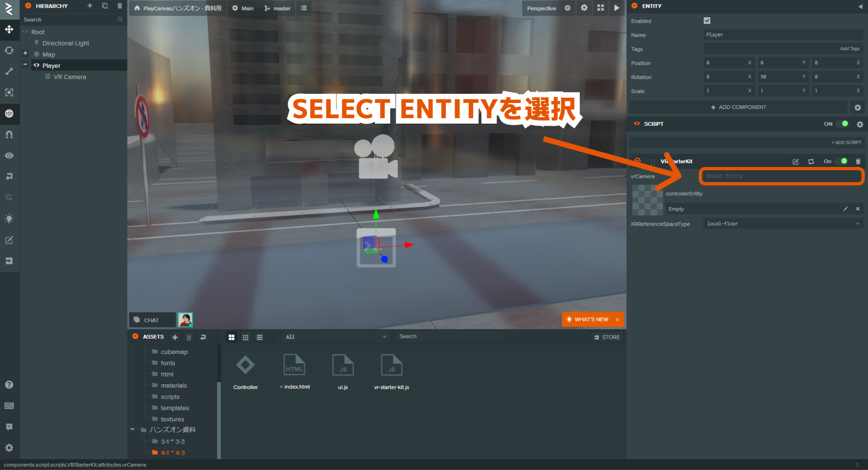868x470 pixels.
Task: Select Root entity in hierarchy
Action: pyautogui.click(x=38, y=32)
